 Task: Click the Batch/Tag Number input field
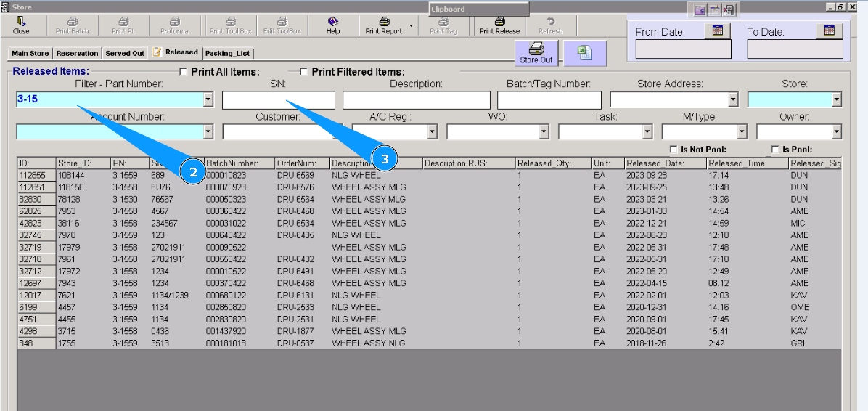point(549,100)
